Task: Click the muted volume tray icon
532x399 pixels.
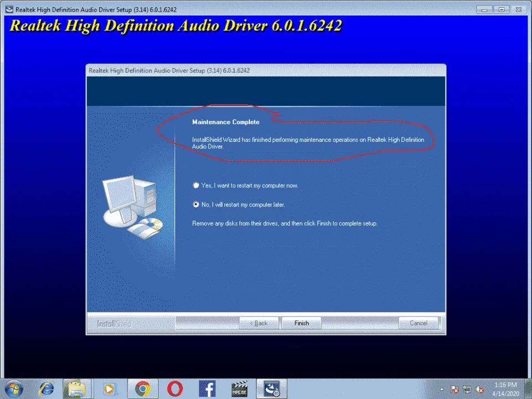Action: pos(479,390)
